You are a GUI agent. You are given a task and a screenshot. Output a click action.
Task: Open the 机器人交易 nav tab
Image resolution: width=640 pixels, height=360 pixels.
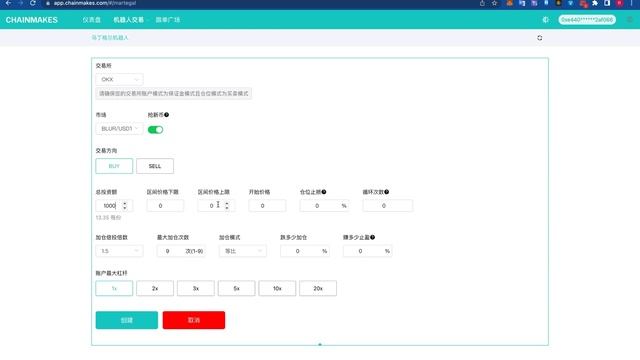pos(129,20)
